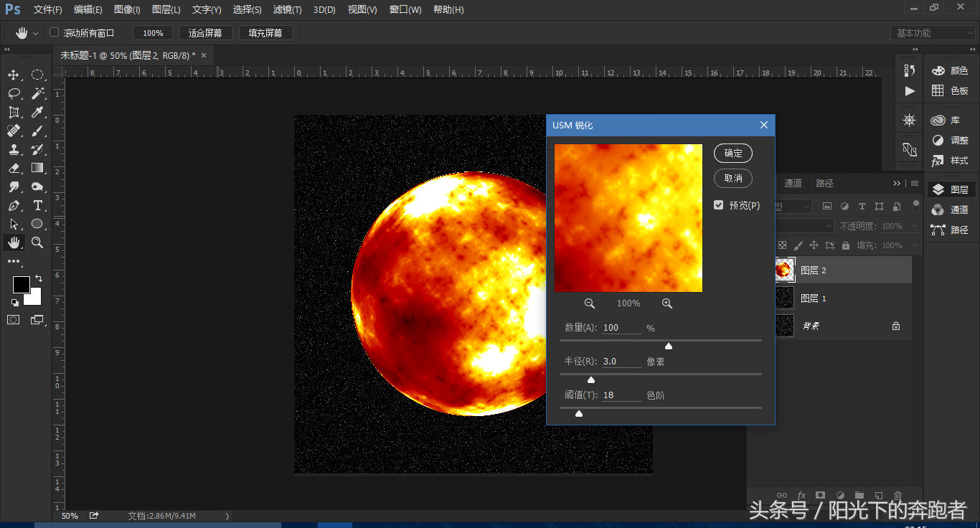Image resolution: width=980 pixels, height=528 pixels.
Task: Toggle the Preview (预览) checkbox
Action: coord(718,205)
